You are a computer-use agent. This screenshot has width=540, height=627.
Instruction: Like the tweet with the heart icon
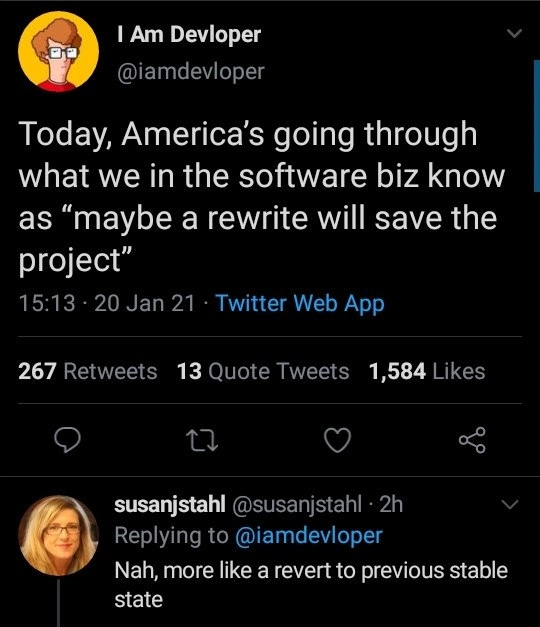[337, 440]
